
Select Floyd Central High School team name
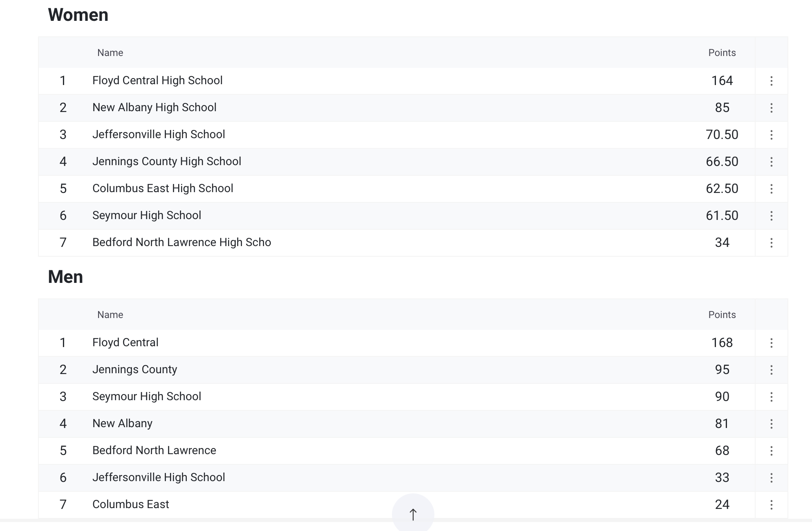[157, 81]
